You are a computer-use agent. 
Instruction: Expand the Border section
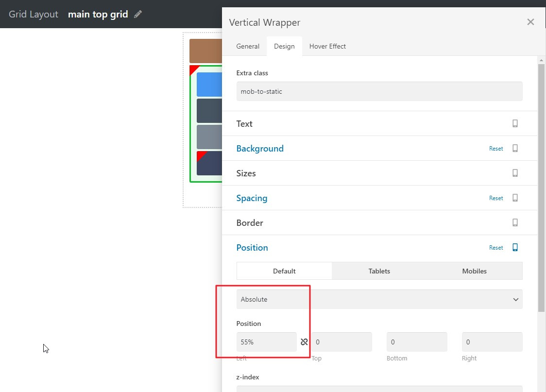coord(250,223)
